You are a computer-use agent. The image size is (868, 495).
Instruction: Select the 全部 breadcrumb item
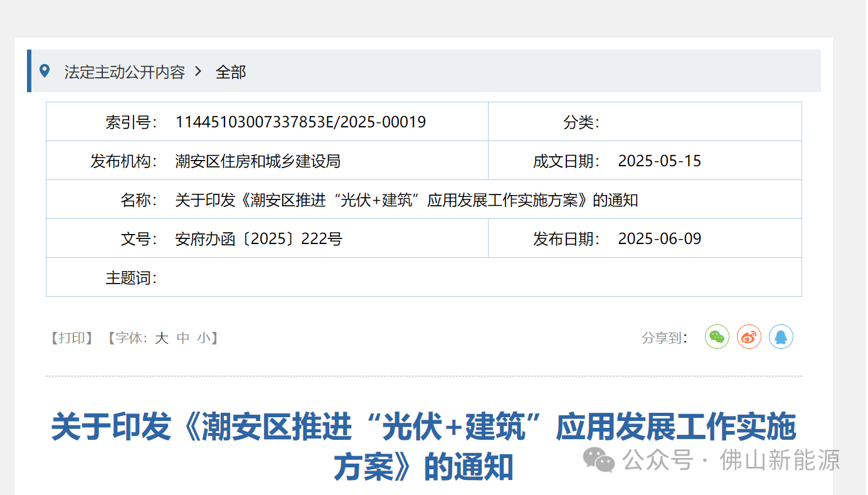pos(231,72)
